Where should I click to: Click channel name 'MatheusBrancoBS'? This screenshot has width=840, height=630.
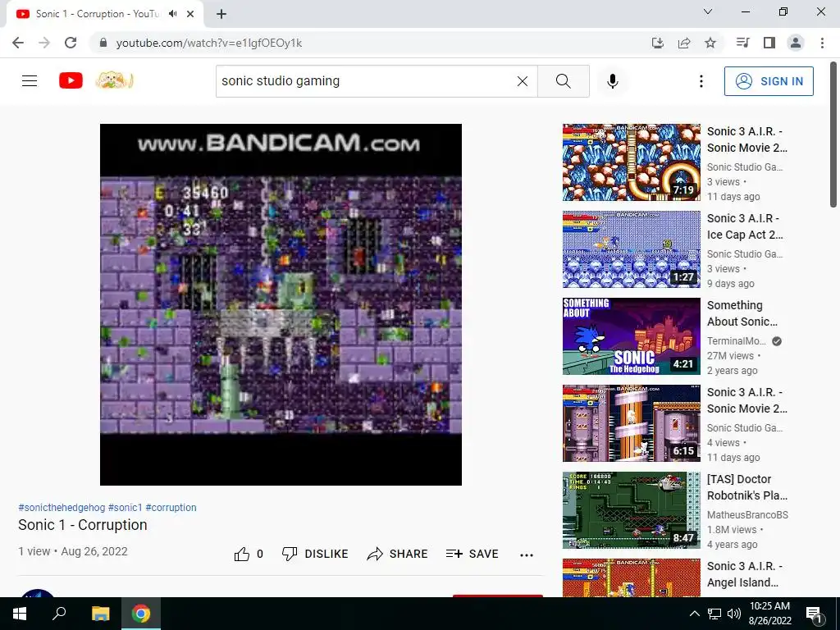(747, 515)
